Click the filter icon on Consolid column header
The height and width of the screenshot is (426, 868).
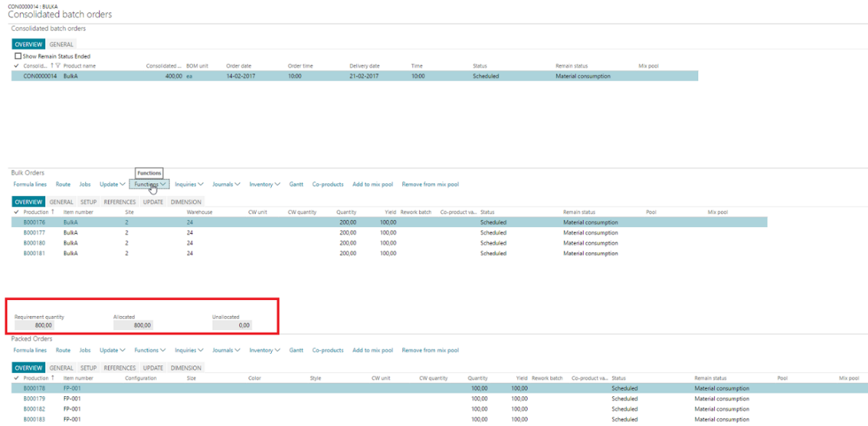click(x=58, y=66)
